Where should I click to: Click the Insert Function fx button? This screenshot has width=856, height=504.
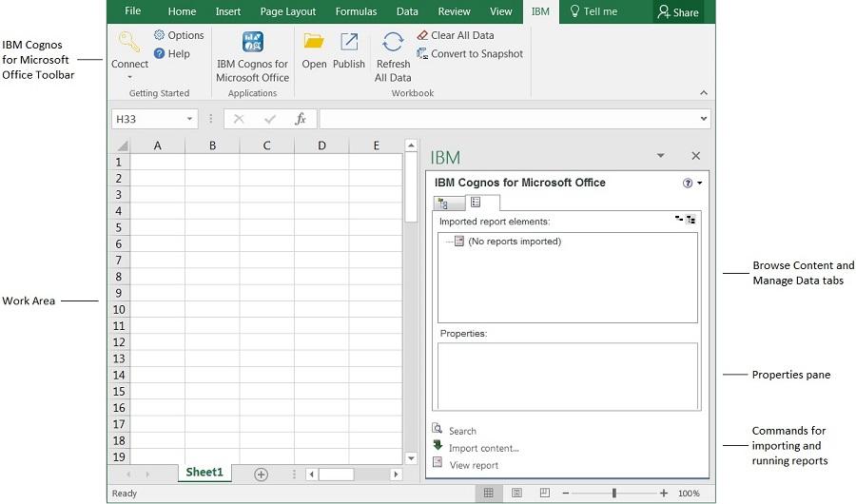(301, 119)
